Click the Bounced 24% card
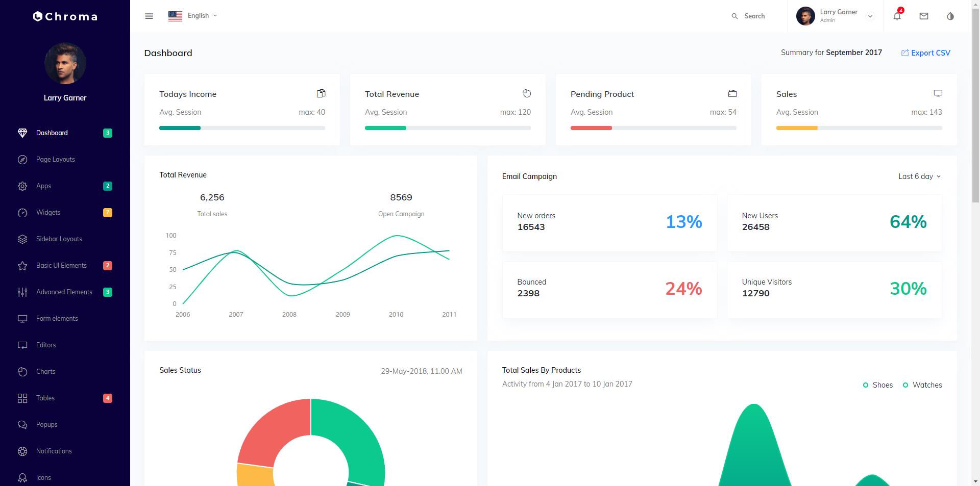This screenshot has height=486, width=980. (x=609, y=290)
